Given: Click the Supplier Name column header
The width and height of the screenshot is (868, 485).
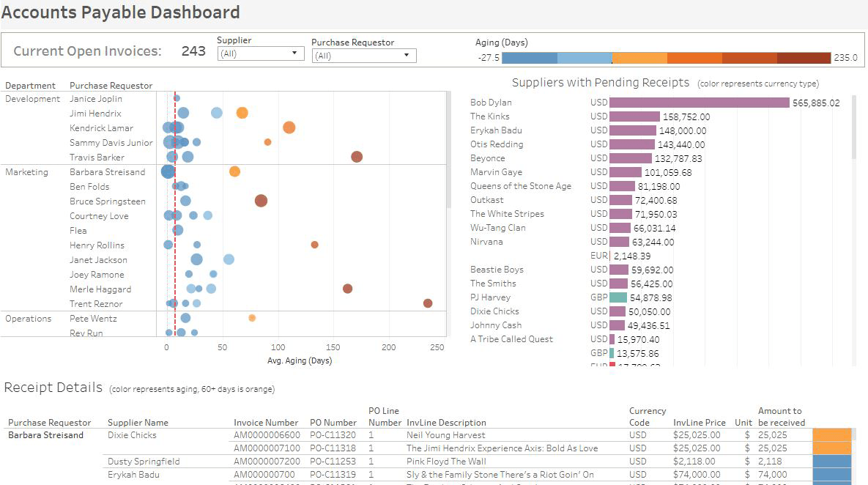Looking at the screenshot, I should point(138,423).
